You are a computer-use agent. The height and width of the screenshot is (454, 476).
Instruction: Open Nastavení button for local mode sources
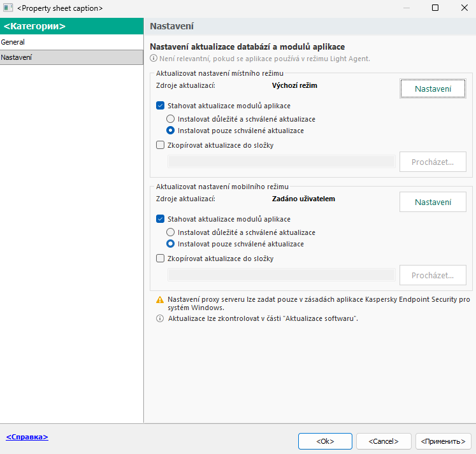tap(433, 89)
